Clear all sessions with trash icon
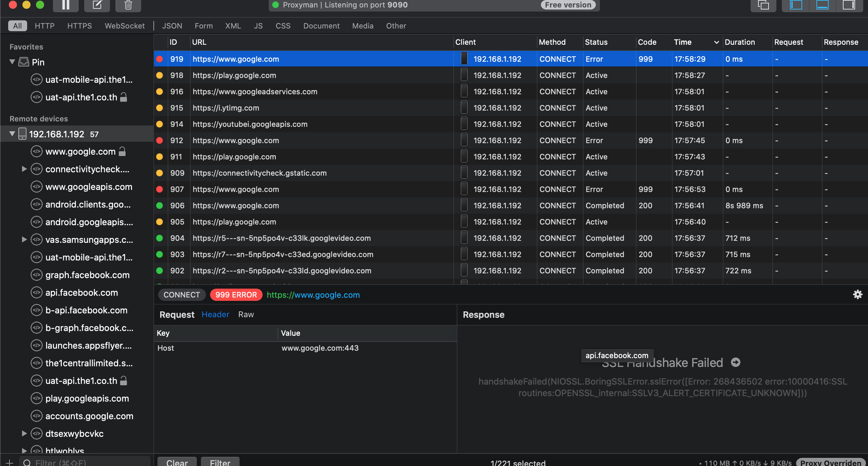868x466 pixels. [x=128, y=5]
